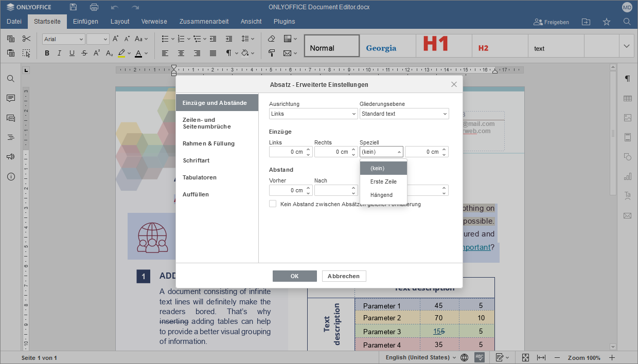Open the Comments panel in left sidebar
Screen dimensions: 638x364
pos(11,98)
